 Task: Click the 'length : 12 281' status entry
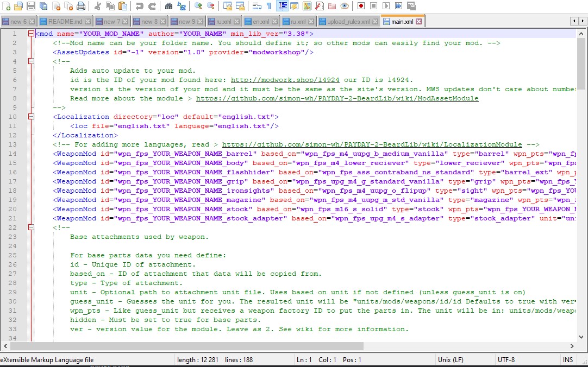198,360
